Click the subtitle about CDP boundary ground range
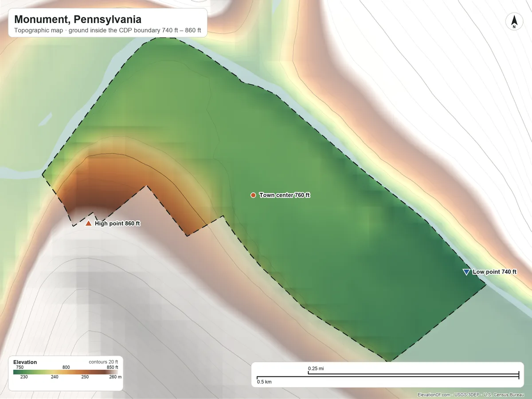532x399 pixels. pos(108,31)
